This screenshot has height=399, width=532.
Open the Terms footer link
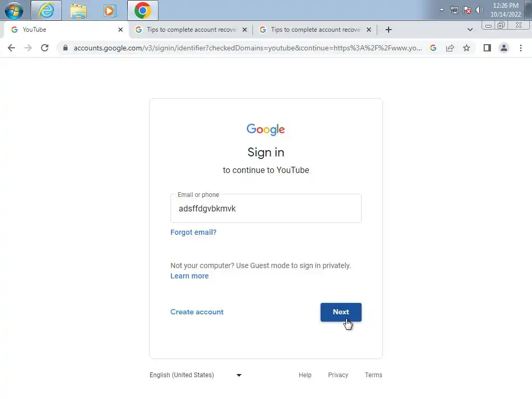(374, 375)
